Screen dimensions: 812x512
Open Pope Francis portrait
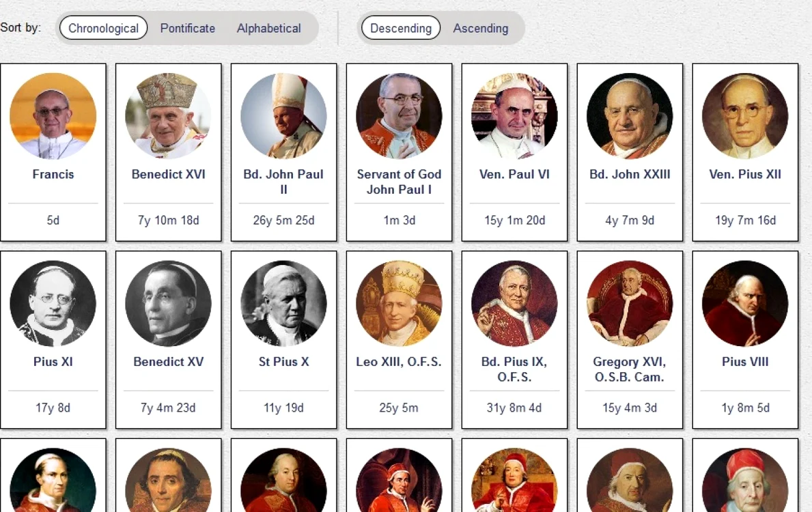pyautogui.click(x=53, y=116)
